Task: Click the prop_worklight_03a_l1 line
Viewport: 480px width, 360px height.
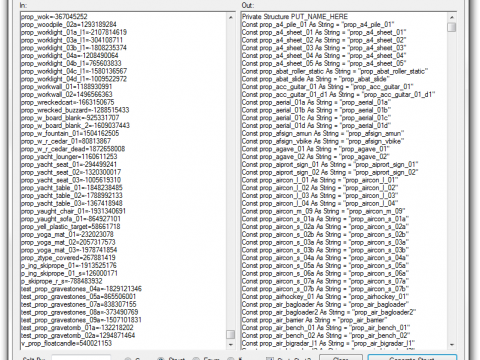Action: click(x=72, y=40)
